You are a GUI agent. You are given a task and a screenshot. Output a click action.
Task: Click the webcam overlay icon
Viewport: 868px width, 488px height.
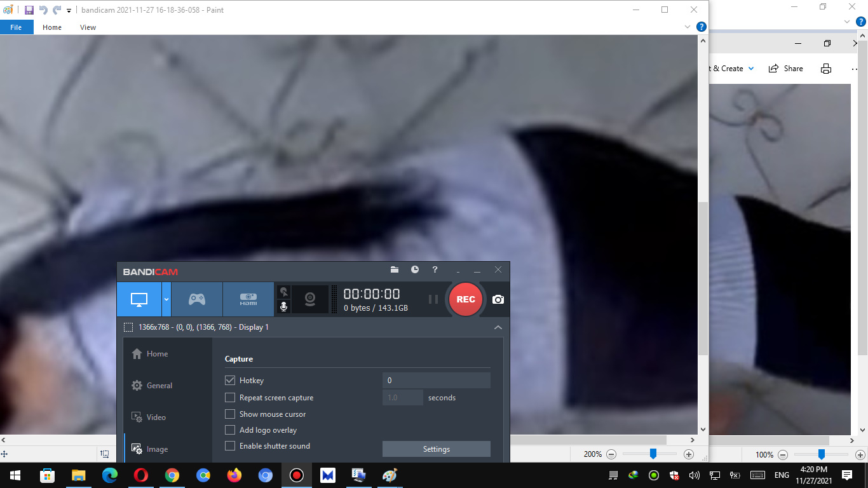[309, 299]
